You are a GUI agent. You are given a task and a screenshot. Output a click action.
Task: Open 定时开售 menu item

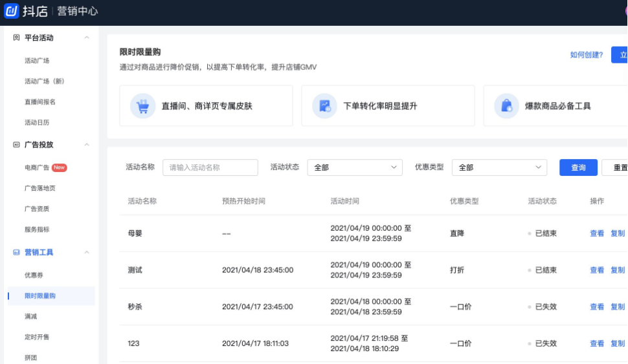(x=37, y=337)
